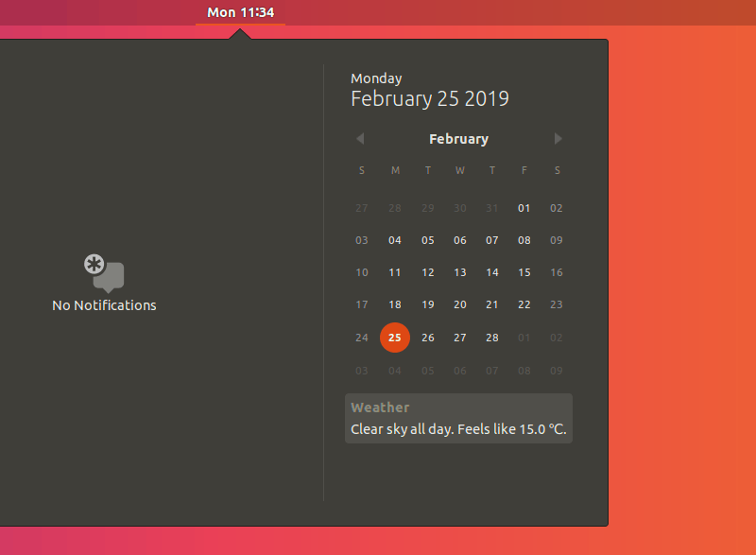Click the No Notifications speech bubble icon

pyautogui.click(x=104, y=273)
